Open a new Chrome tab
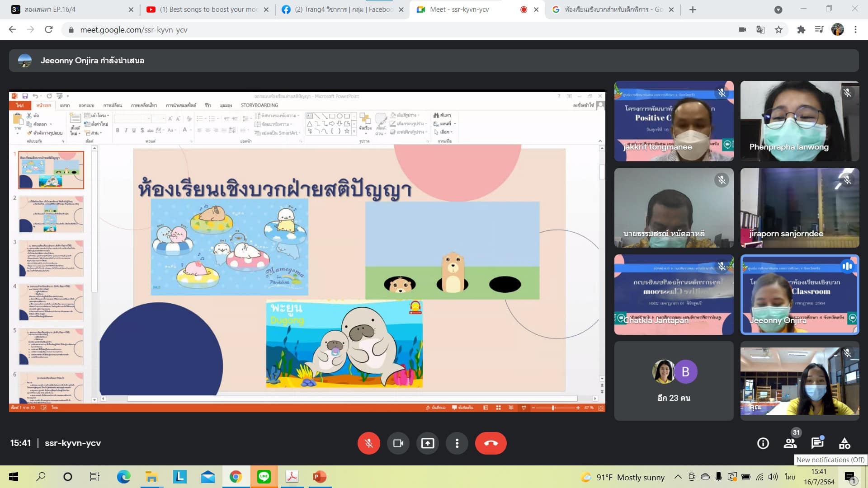The image size is (868, 488). (693, 9)
